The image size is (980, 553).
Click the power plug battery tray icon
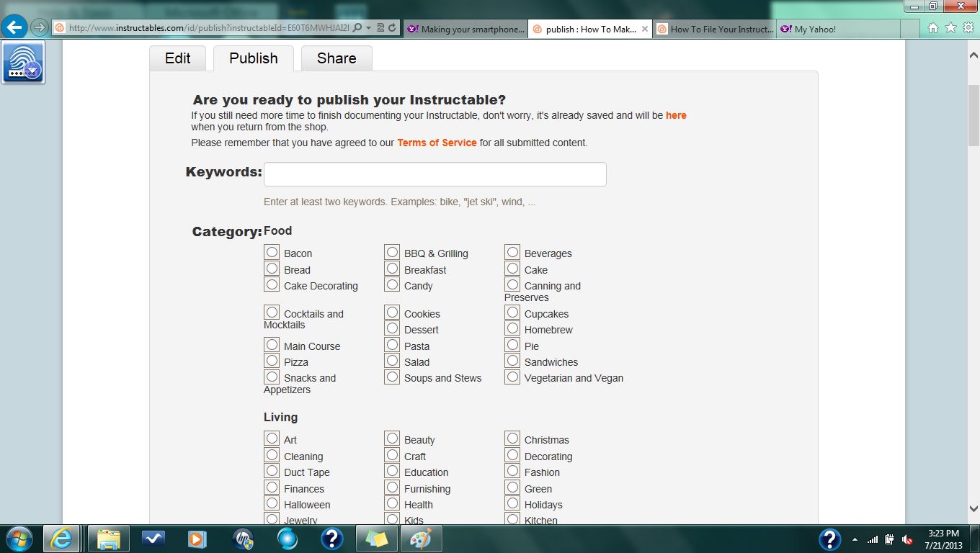click(890, 539)
